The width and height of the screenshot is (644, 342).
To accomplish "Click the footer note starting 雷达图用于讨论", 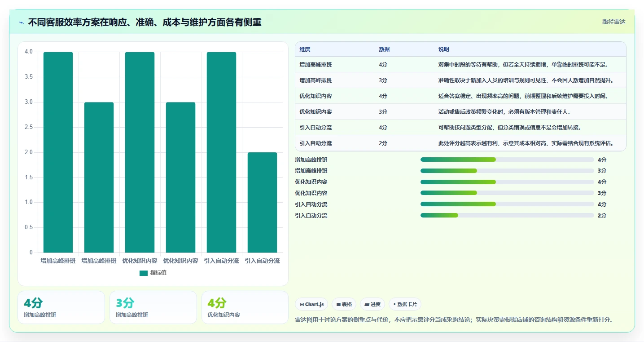I will (x=454, y=320).
